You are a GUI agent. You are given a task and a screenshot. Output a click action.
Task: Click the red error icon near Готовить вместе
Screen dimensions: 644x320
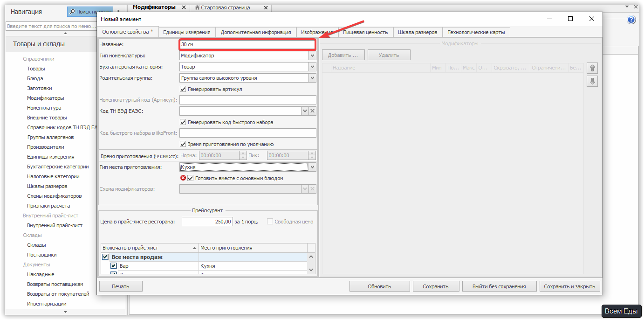[183, 178]
